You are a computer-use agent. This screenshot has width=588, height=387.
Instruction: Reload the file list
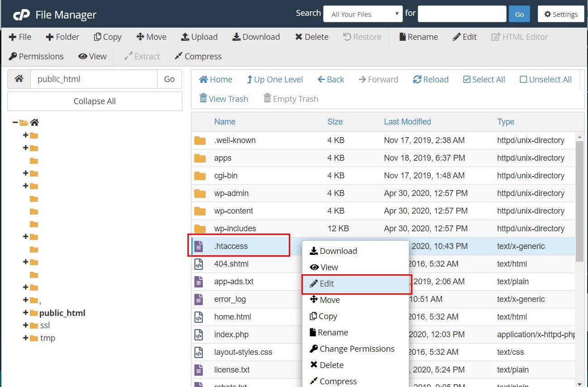pyautogui.click(x=430, y=80)
